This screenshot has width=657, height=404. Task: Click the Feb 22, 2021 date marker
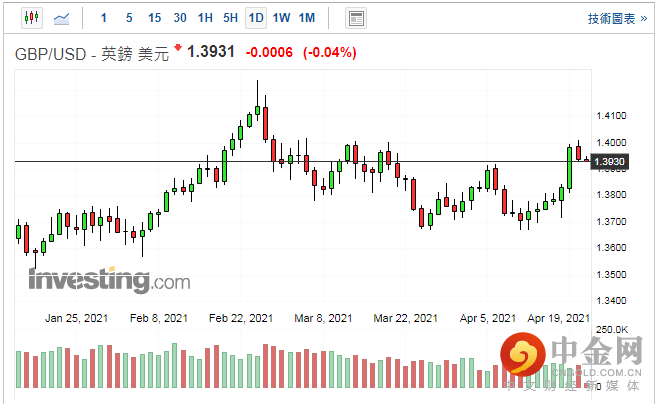pyautogui.click(x=241, y=318)
